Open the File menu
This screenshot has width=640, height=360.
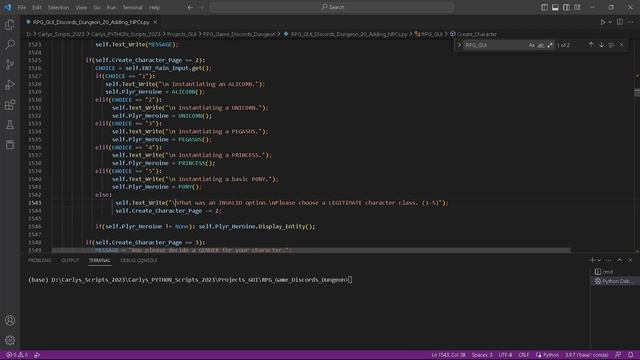pos(22,7)
